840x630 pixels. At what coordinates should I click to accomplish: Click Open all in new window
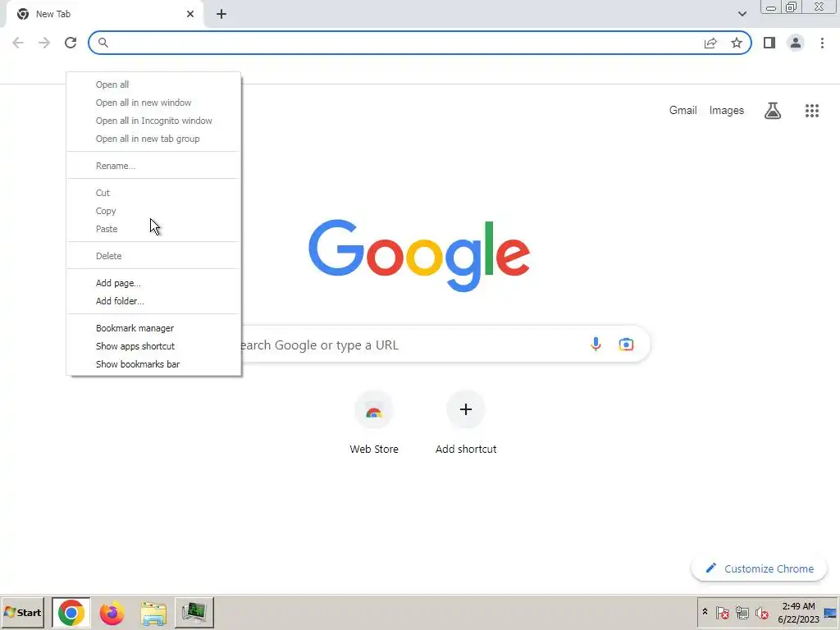click(x=153, y=103)
